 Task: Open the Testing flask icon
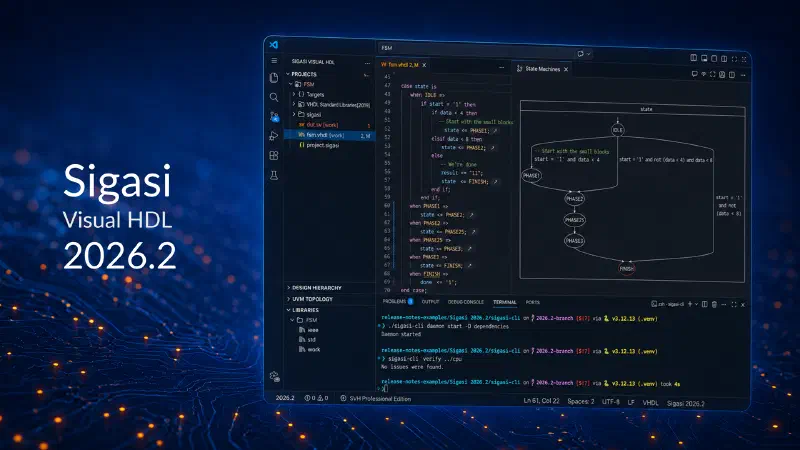(274, 175)
